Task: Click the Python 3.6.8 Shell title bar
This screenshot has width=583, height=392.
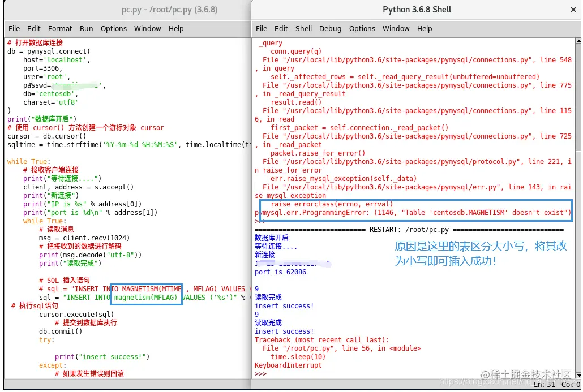Action: pyautogui.click(x=417, y=10)
